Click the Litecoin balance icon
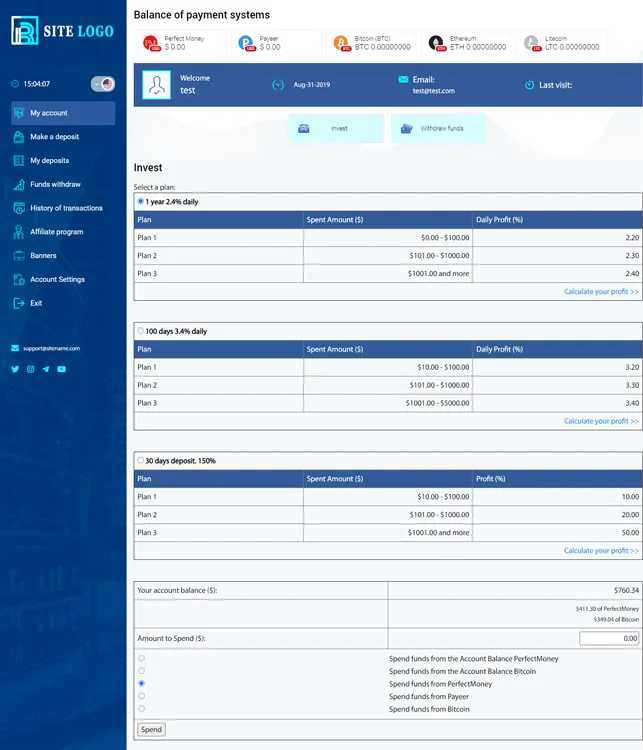The height and width of the screenshot is (750, 643). (x=532, y=43)
